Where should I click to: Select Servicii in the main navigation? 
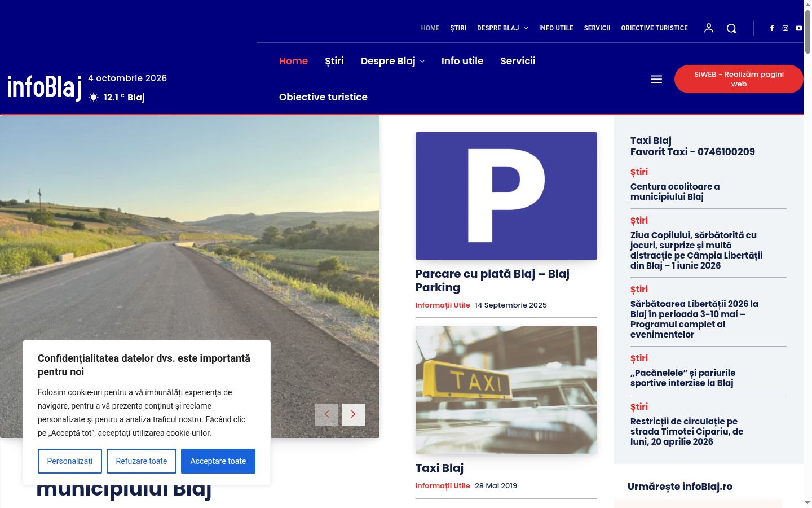tap(518, 61)
